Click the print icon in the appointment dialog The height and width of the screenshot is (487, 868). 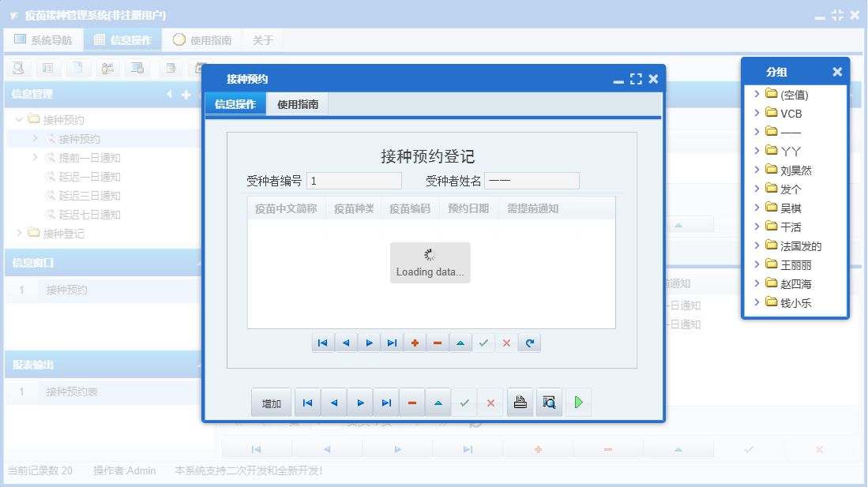[520, 402]
